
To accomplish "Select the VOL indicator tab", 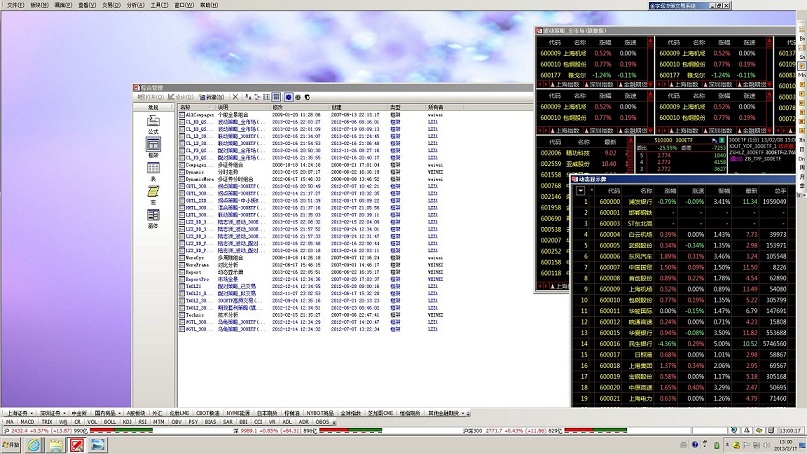I will coord(92,422).
